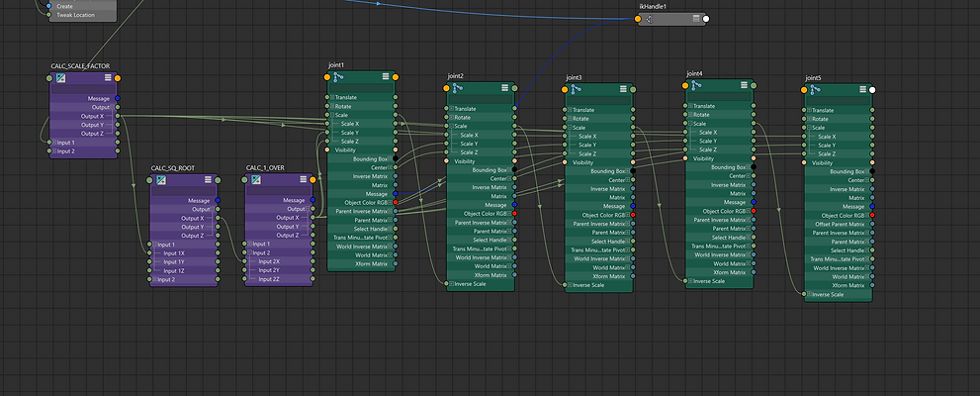Click the filter field on CALC_SQ_ROOT node
This screenshot has width=980, height=396.
[x=184, y=191]
